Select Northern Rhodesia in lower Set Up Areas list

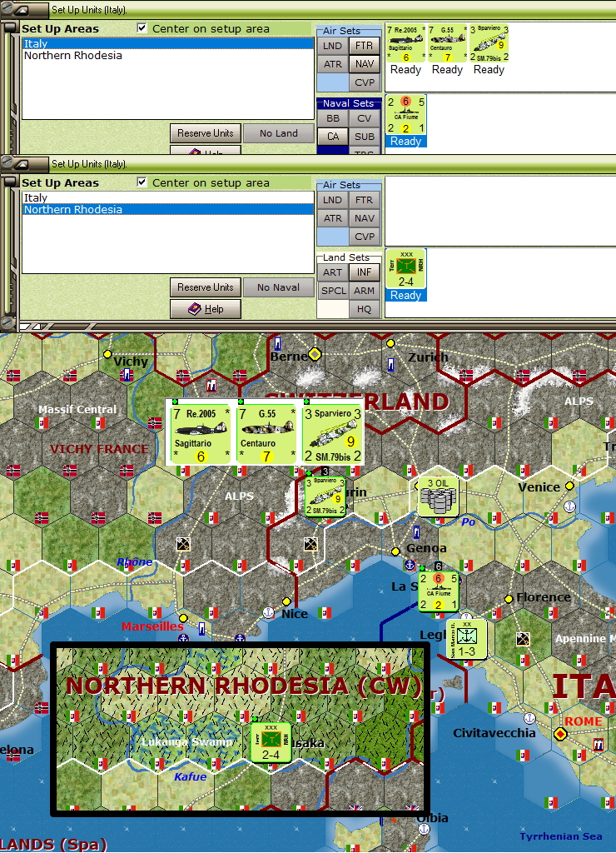click(x=168, y=209)
